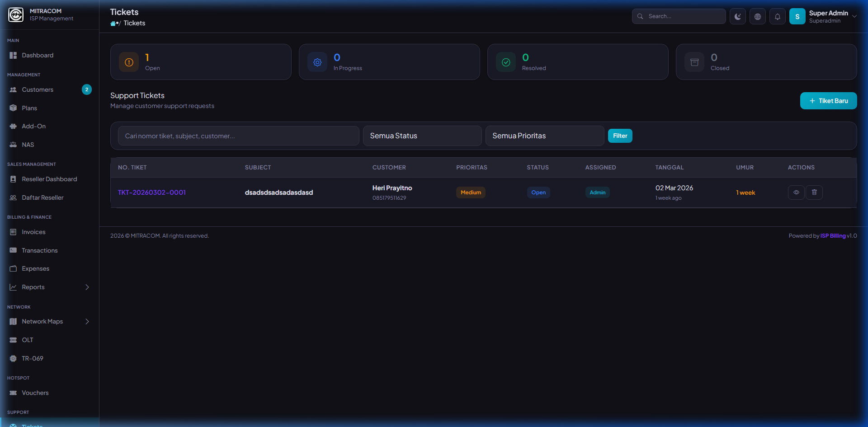Open ticket link TKT-20260302-0001

(x=152, y=192)
